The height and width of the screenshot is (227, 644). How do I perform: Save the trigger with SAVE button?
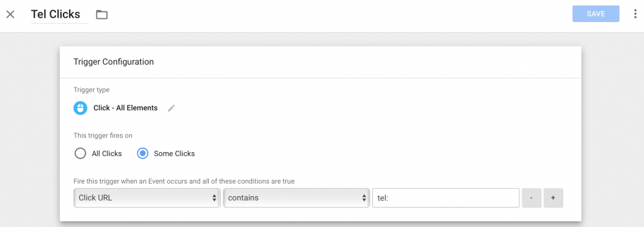pos(596,14)
